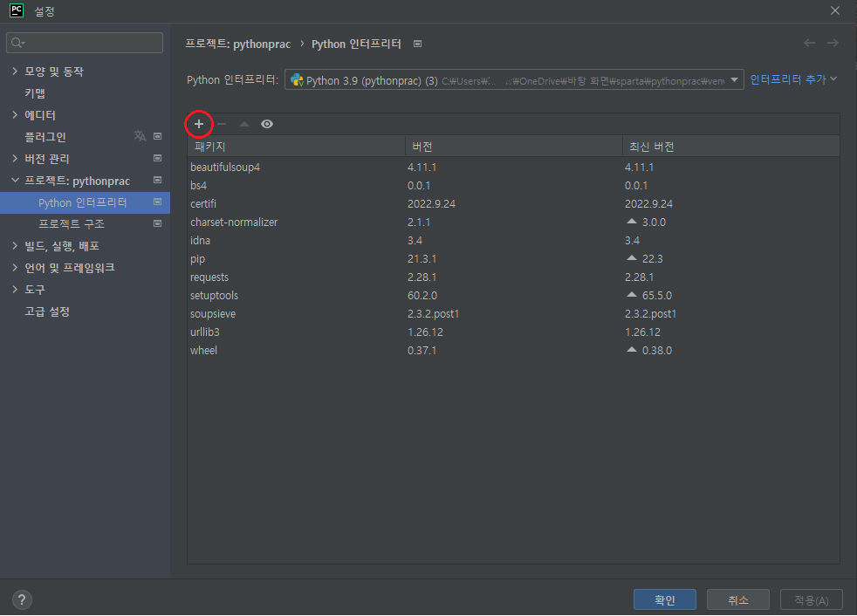Select Python 인터프리터 tree item

[x=85, y=202]
